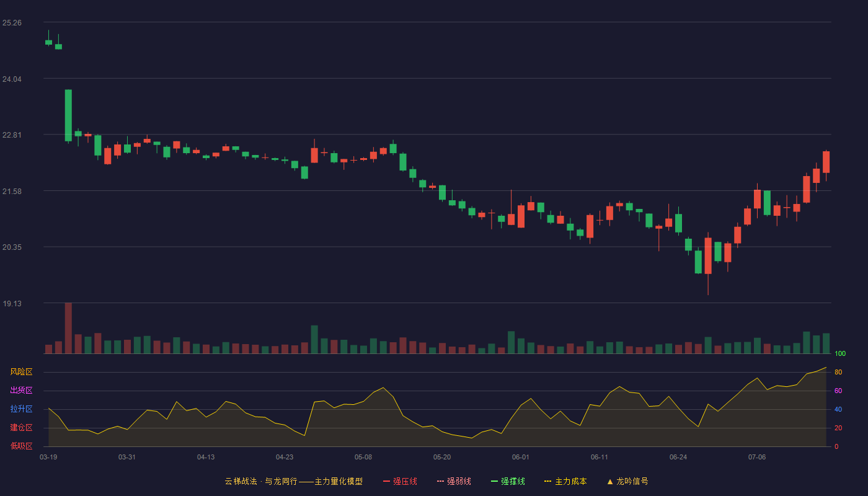Toggle the 龙吟信号 triangle legend marker
868x496 pixels.
coord(627,481)
